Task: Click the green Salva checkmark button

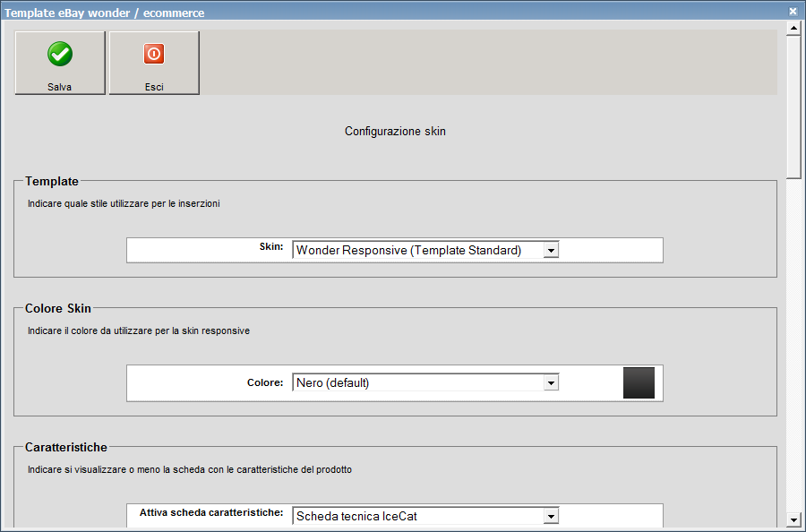Action: pos(60,63)
